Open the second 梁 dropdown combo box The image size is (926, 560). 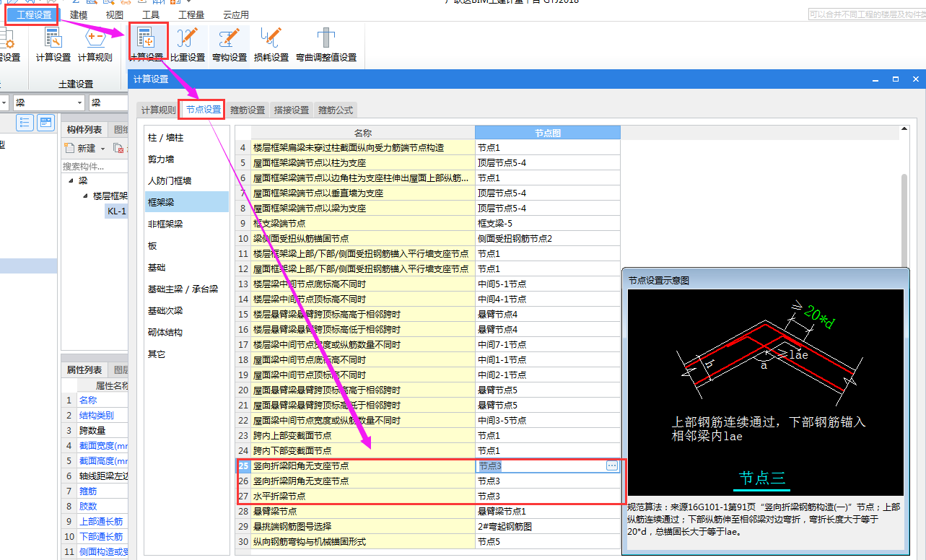pos(108,103)
